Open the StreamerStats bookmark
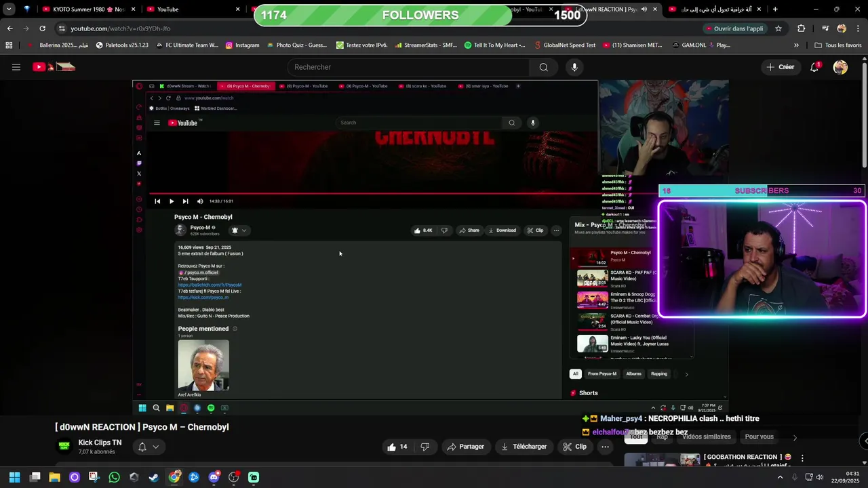The width and height of the screenshot is (868, 488). pos(425,45)
